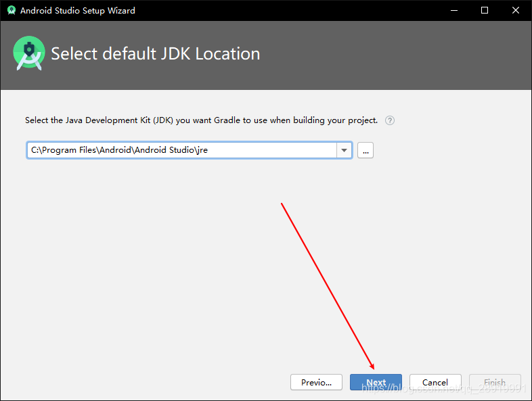Click the 'Select the Java Development Kit' instruction text
The height and width of the screenshot is (401, 532).
tap(201, 120)
